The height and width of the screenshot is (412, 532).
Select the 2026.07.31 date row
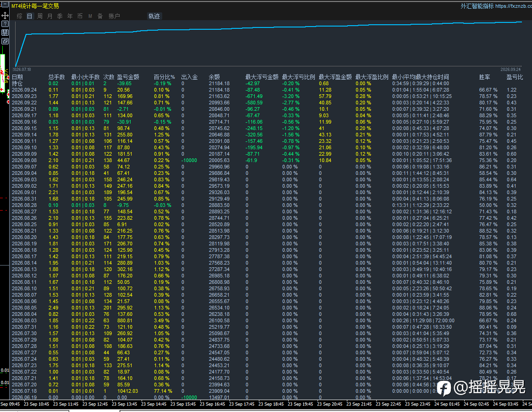pos(24,327)
